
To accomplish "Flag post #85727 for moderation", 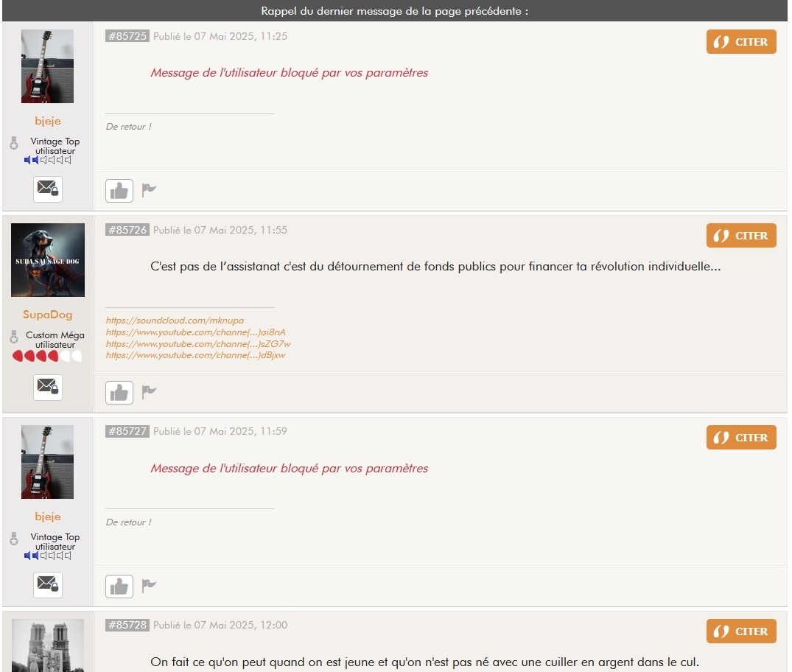I will click(149, 586).
